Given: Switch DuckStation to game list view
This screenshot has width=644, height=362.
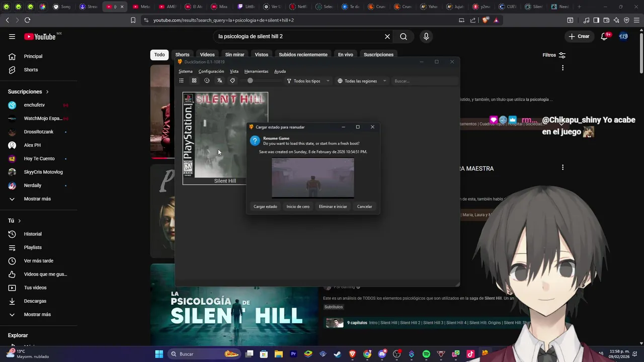Looking at the screenshot, I should pyautogui.click(x=182, y=80).
